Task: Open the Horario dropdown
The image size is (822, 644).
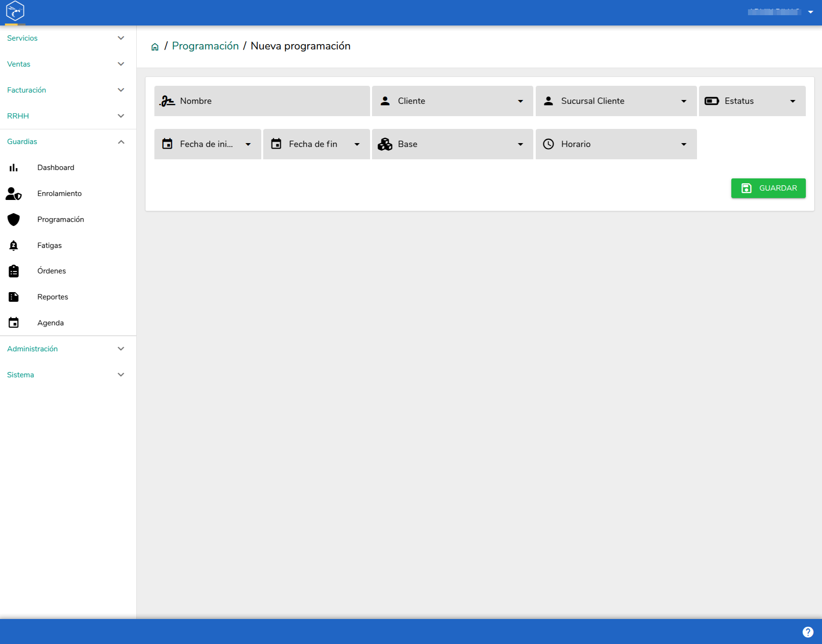Action: (x=616, y=144)
